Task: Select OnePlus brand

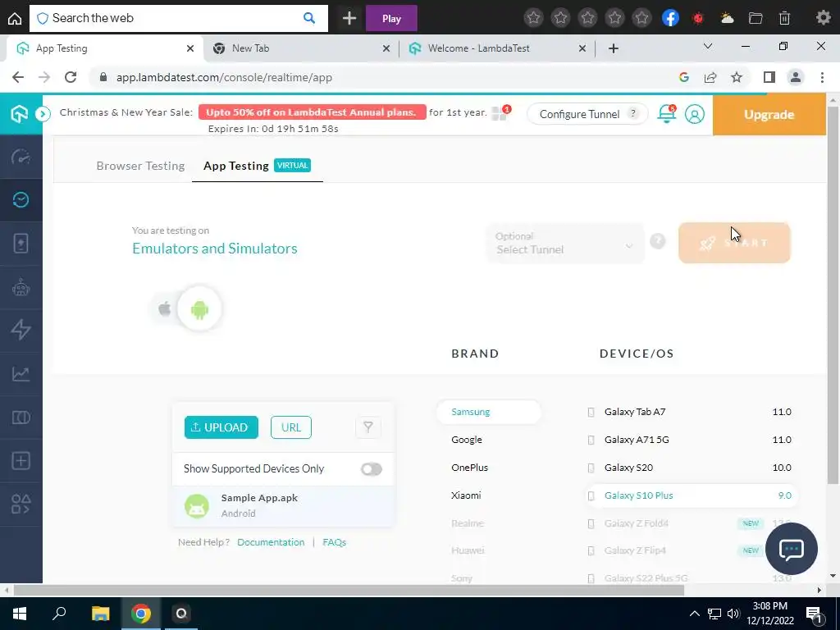Action: [469, 467]
